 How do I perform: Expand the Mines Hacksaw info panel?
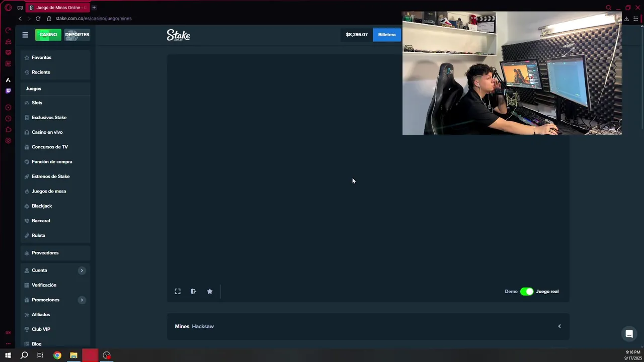coord(559,326)
